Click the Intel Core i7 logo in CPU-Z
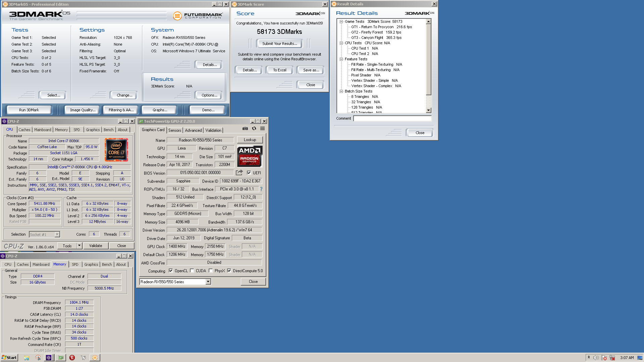The height and width of the screenshot is (362, 644). pos(116,150)
